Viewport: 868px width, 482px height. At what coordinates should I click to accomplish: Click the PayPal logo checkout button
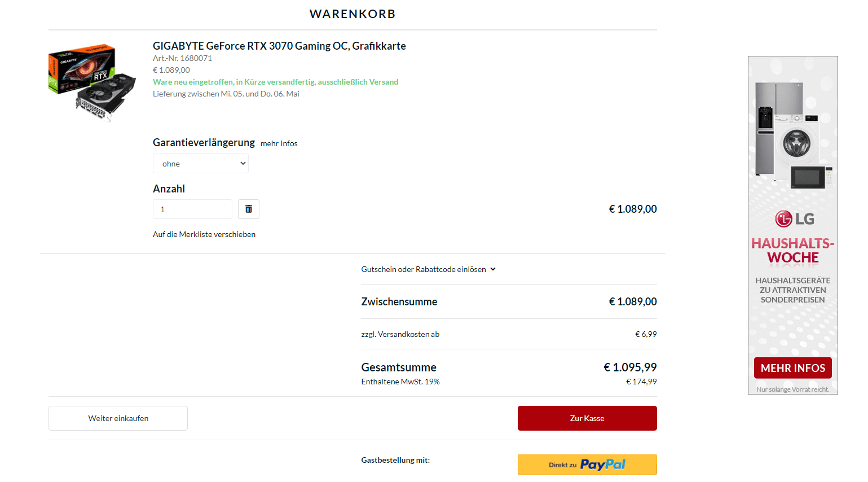click(x=587, y=465)
